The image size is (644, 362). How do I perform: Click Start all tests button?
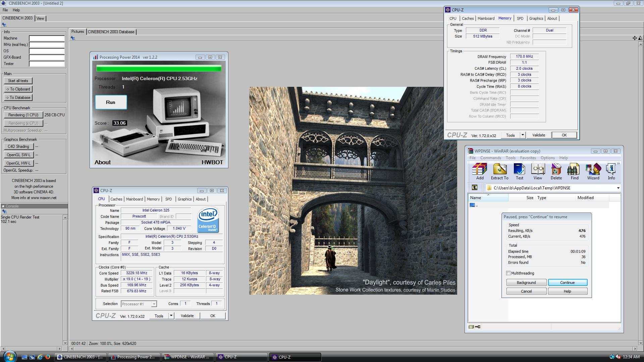[x=18, y=81]
